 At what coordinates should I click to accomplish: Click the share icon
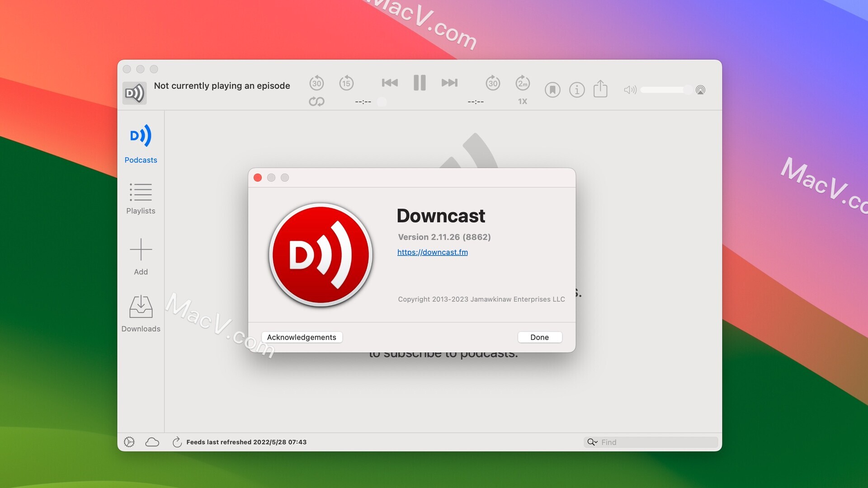[600, 89]
